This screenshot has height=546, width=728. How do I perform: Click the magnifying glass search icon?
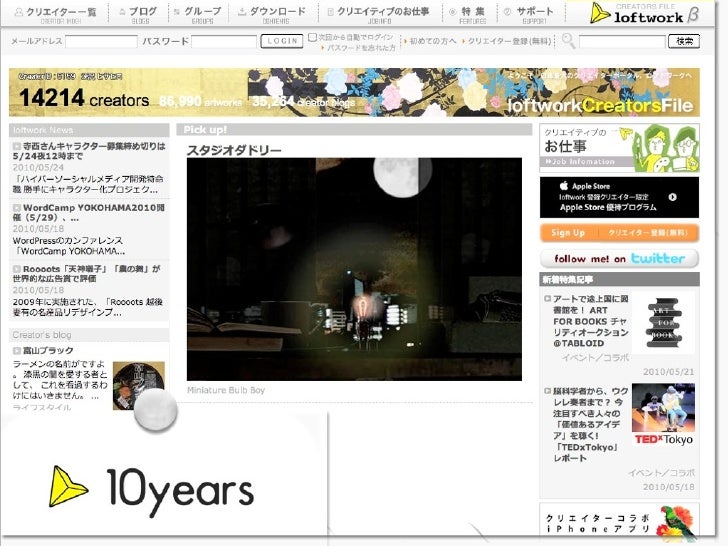[x=568, y=41]
